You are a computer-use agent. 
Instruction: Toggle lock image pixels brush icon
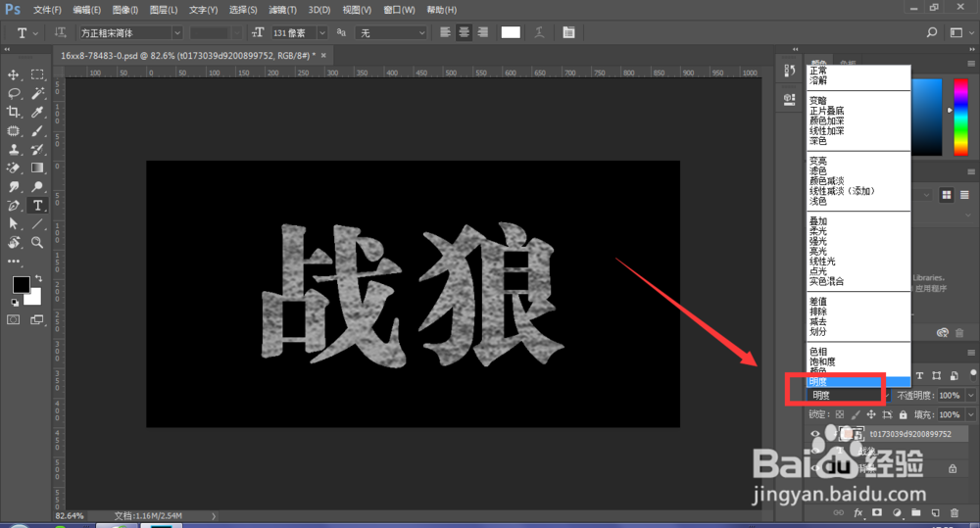(856, 415)
